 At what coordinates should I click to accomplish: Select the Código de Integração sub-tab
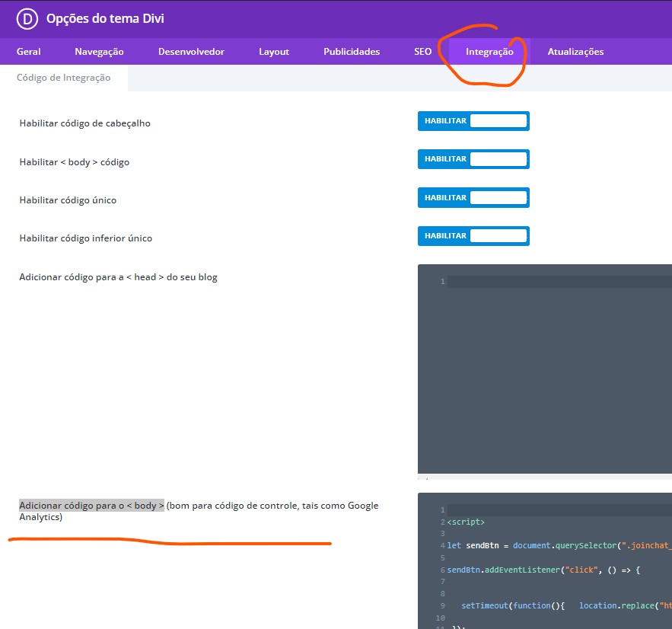coord(64,78)
